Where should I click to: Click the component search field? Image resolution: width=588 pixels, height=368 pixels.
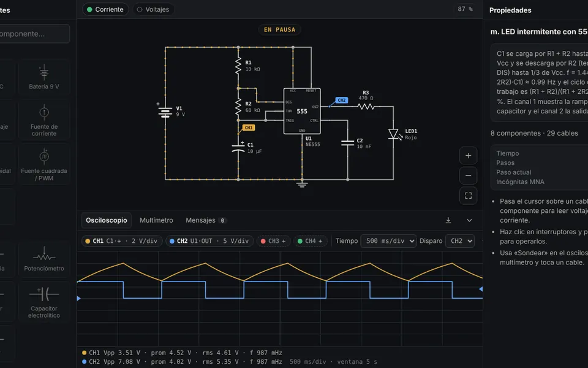click(34, 34)
